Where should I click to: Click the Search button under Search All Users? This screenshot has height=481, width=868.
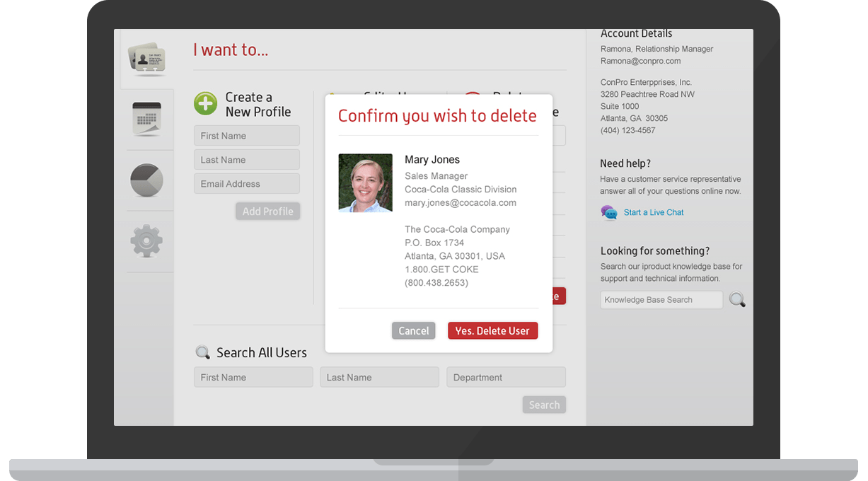544,405
